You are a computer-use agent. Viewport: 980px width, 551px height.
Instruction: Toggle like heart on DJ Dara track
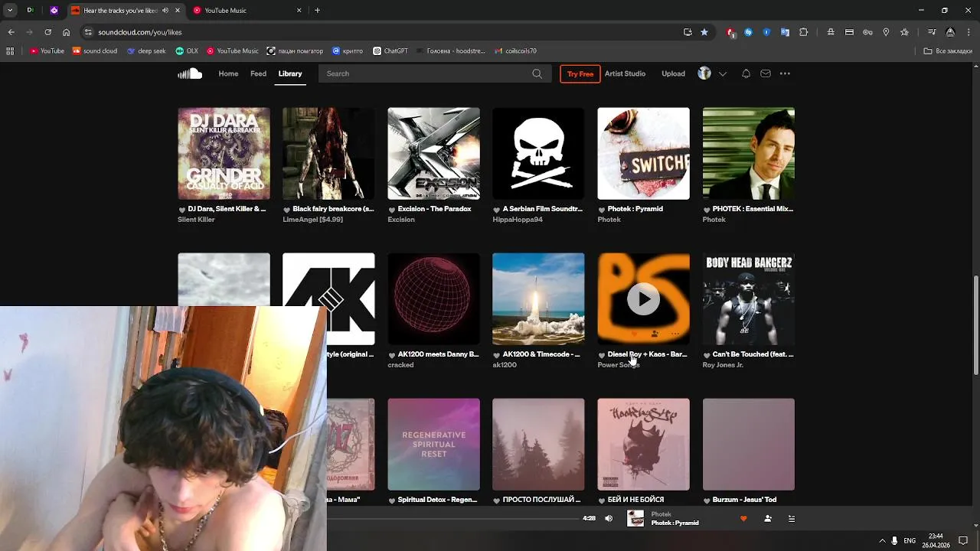click(x=182, y=210)
